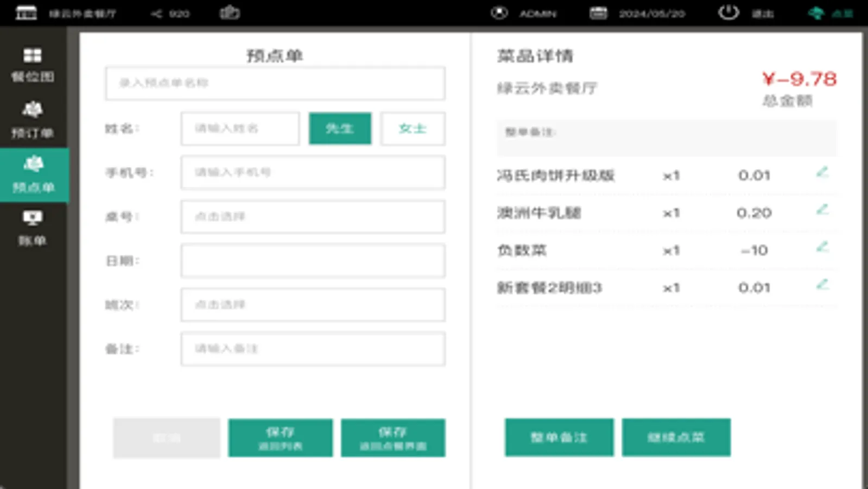Open the 餐位图 table map view
The width and height of the screenshot is (868, 489).
(33, 65)
